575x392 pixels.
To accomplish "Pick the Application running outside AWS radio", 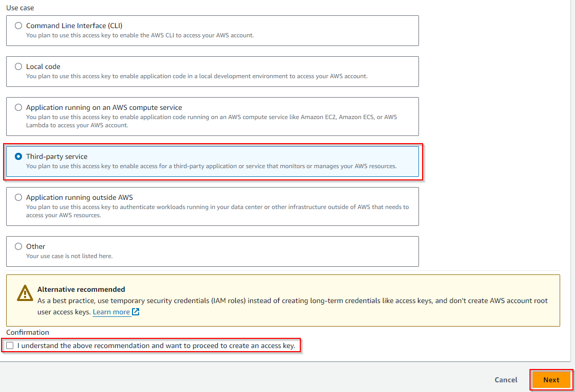I will point(19,197).
